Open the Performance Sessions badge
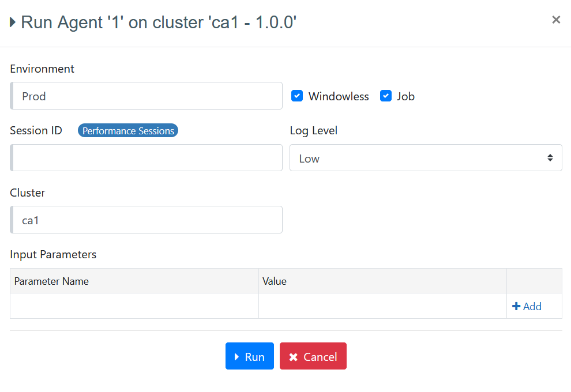Screen dimensions: 571x392 (x=128, y=131)
